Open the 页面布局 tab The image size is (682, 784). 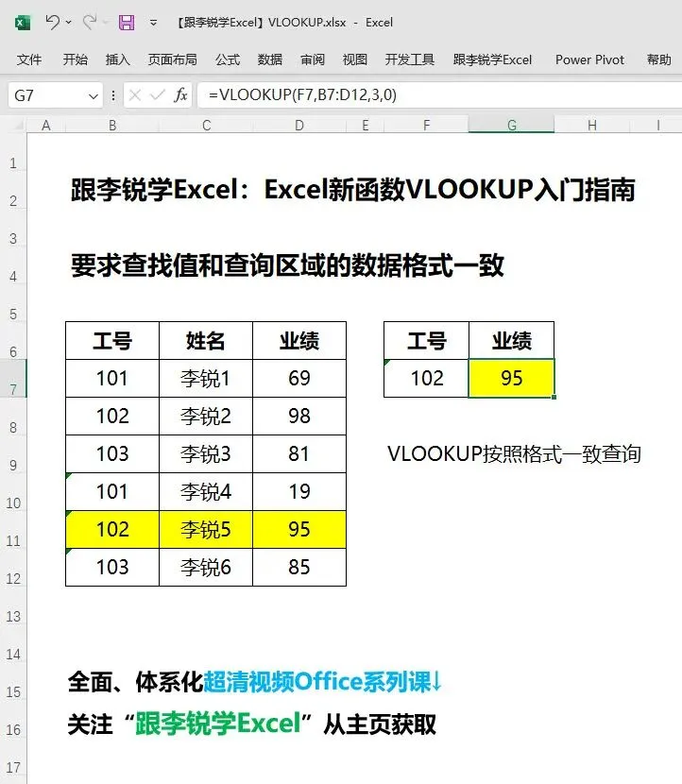pyautogui.click(x=173, y=60)
